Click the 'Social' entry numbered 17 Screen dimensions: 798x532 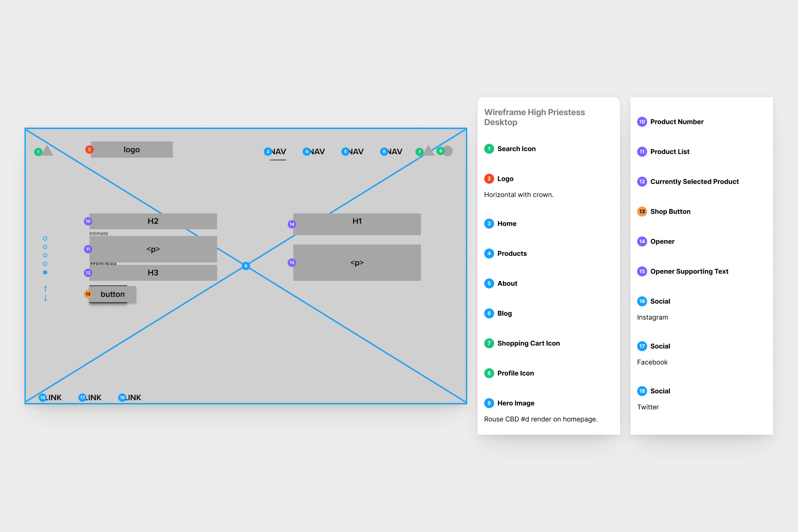660,346
